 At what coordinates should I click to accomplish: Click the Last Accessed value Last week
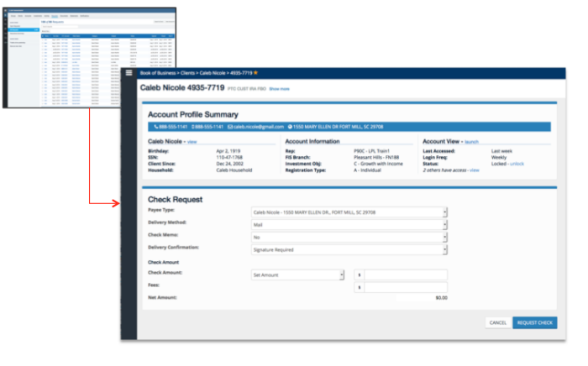click(501, 151)
